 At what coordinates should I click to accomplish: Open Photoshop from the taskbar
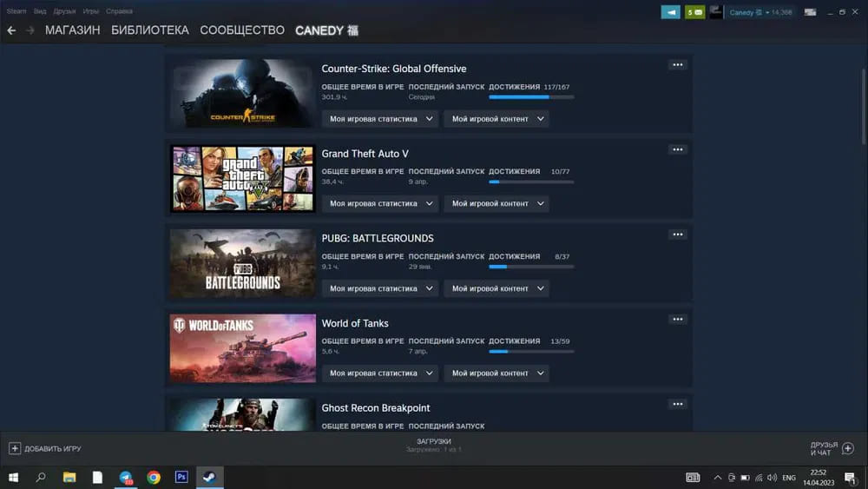click(x=181, y=477)
